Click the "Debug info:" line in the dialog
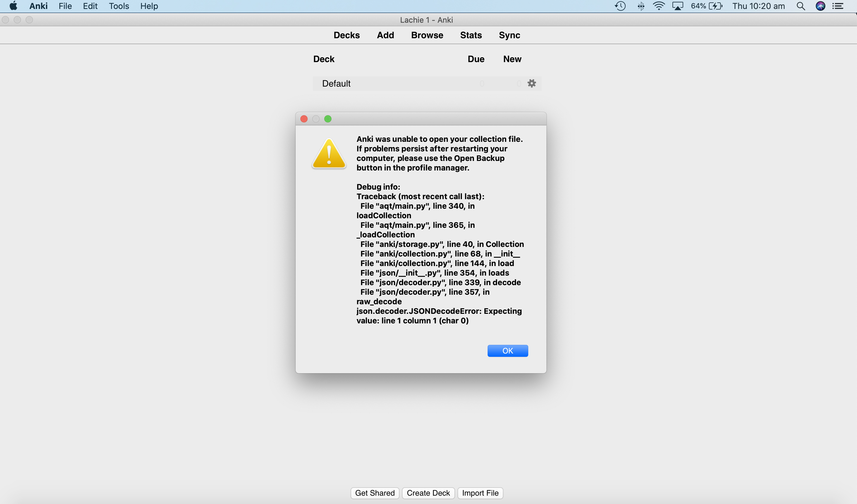This screenshot has width=857, height=504. (x=378, y=187)
